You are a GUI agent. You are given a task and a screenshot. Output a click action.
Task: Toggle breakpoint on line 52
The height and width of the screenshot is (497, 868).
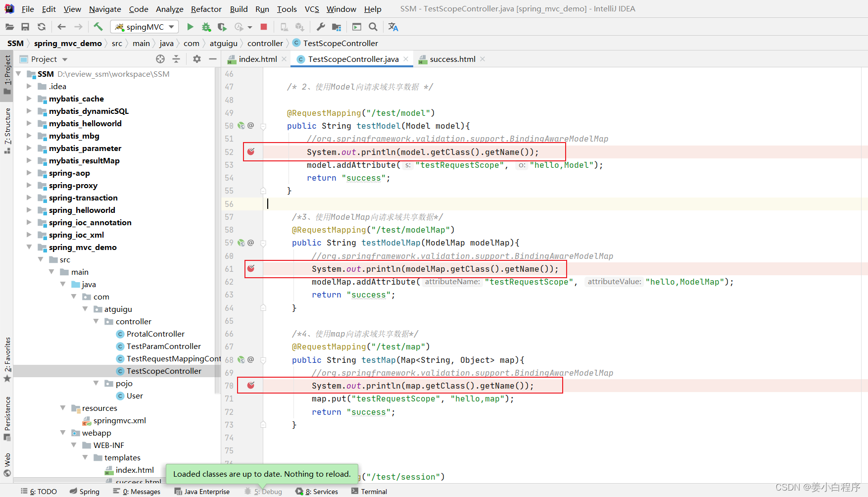[251, 151]
